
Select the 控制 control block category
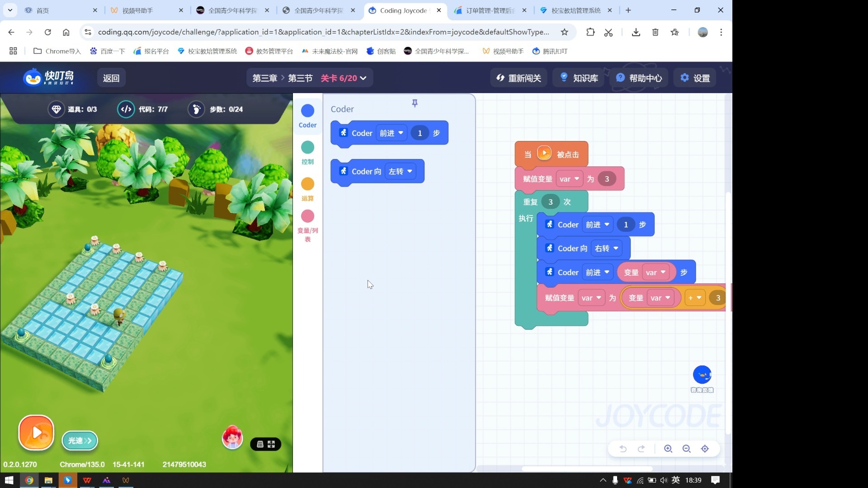pyautogui.click(x=307, y=153)
